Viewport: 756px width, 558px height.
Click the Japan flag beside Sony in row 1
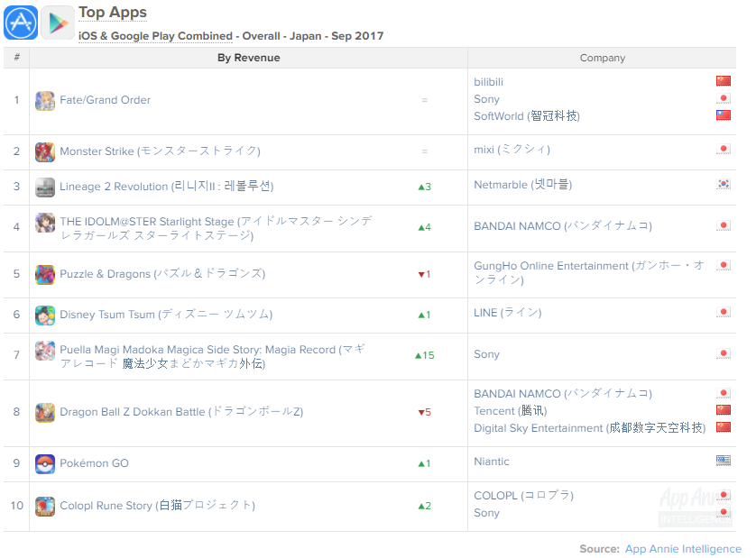[x=724, y=98]
